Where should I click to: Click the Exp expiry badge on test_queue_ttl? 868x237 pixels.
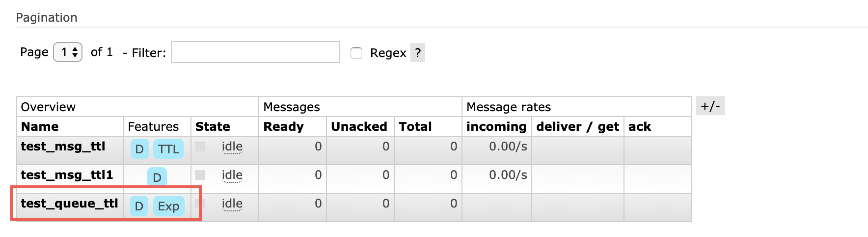coord(169,206)
